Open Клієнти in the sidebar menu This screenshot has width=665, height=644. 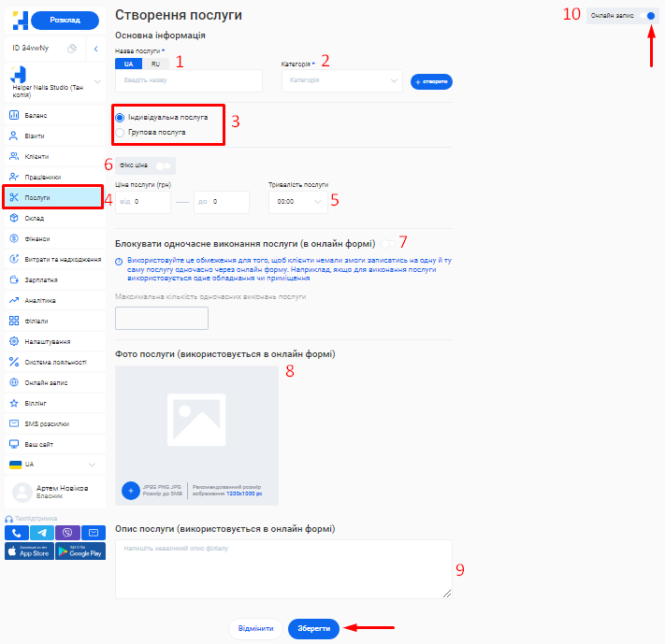tap(37, 156)
